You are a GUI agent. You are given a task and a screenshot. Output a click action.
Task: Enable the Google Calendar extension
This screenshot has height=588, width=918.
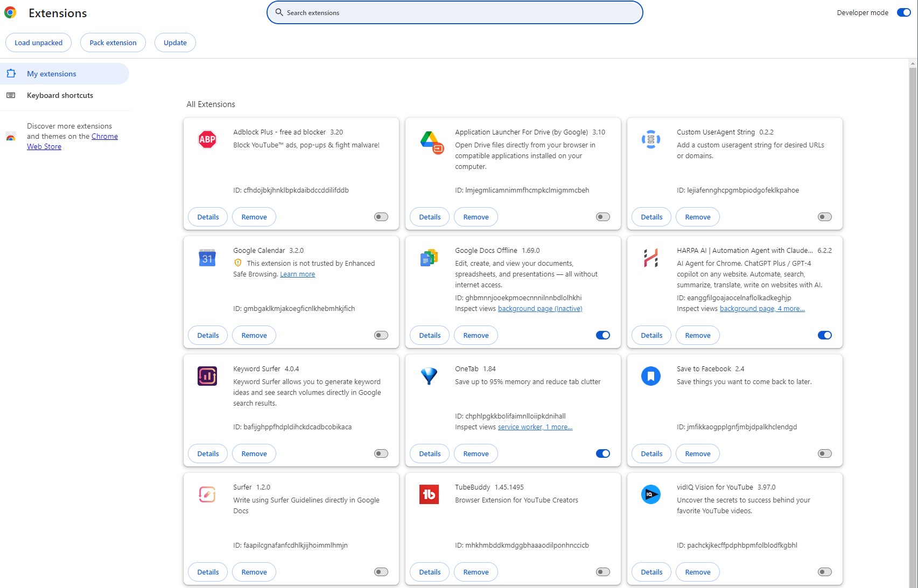[381, 335]
